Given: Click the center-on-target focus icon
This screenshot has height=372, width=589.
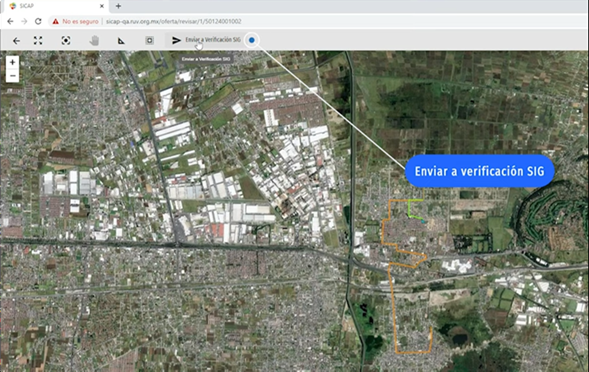Looking at the screenshot, I should coord(66,41).
